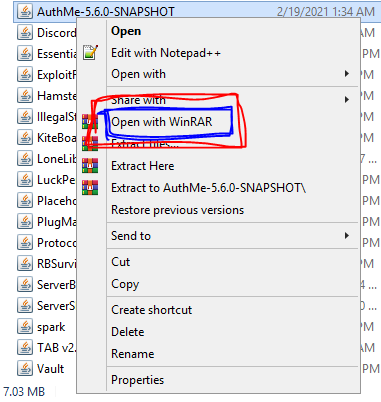Select the LuckPe file name
Viewport: 381px width, 402px height.
[x=57, y=180]
